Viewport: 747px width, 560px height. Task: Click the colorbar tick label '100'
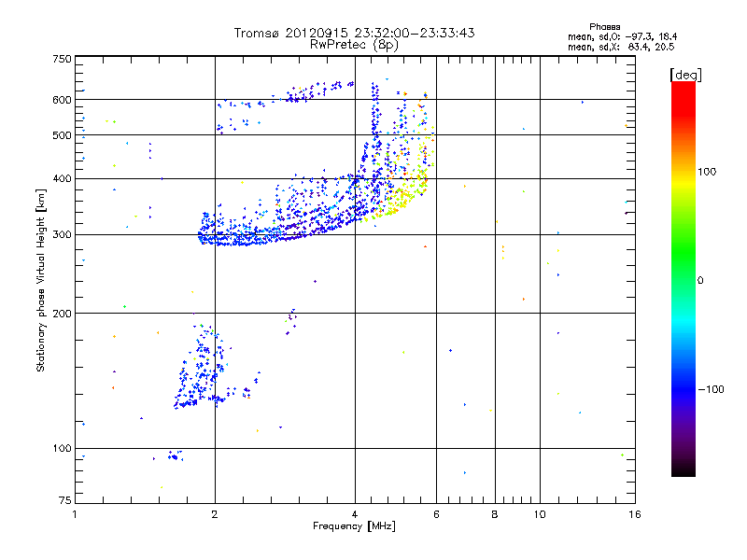(707, 172)
